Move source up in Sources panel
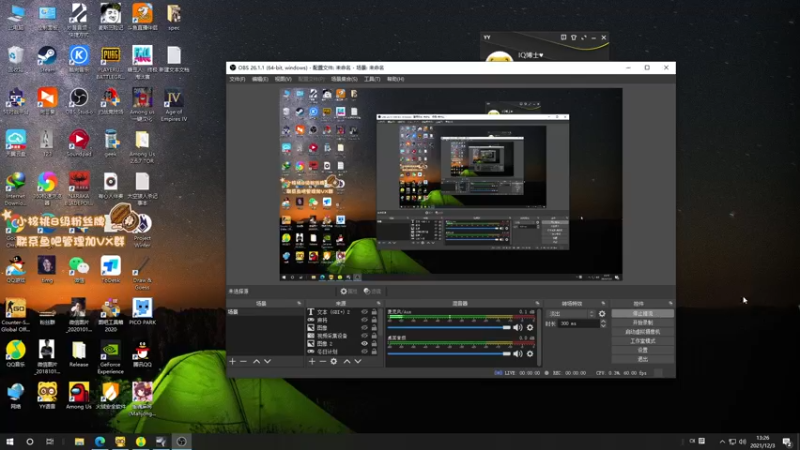This screenshot has width=800, height=450. [347, 361]
